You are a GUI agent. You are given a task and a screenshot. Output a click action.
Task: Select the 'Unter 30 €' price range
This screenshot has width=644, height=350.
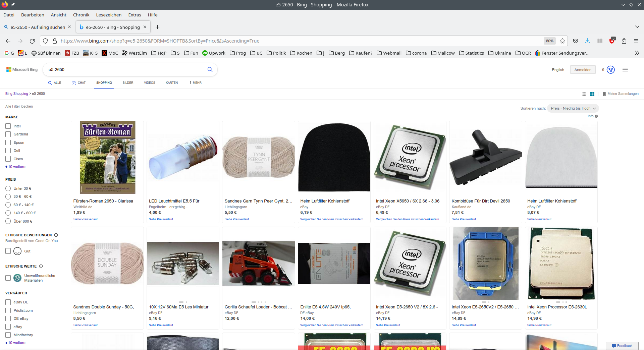(8, 188)
